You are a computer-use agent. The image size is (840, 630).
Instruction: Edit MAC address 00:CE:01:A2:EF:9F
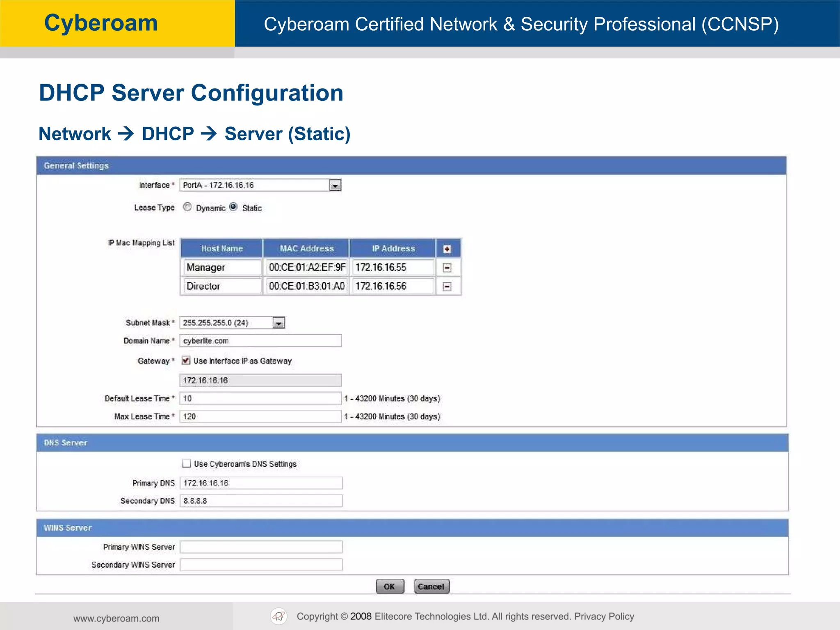[x=307, y=267]
